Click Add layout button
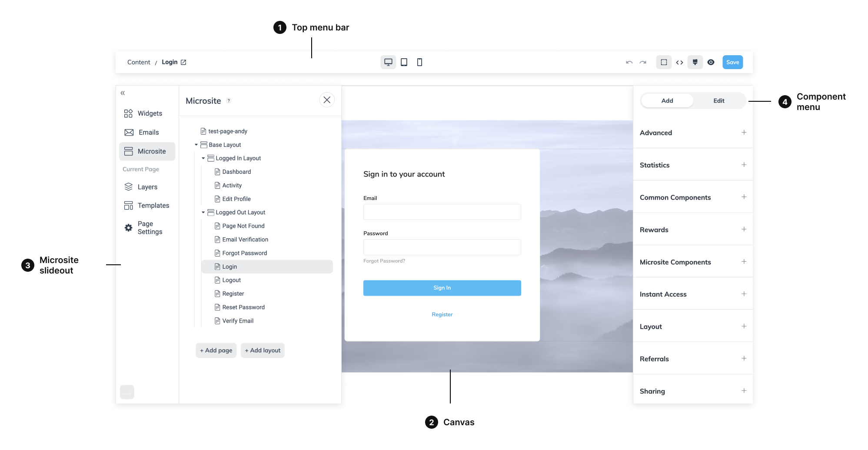Screen dimensions: 868x450 tap(263, 350)
